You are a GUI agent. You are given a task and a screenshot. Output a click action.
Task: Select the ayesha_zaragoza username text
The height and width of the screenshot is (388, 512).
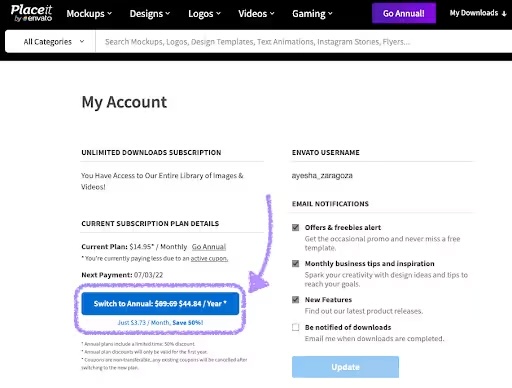click(x=322, y=175)
